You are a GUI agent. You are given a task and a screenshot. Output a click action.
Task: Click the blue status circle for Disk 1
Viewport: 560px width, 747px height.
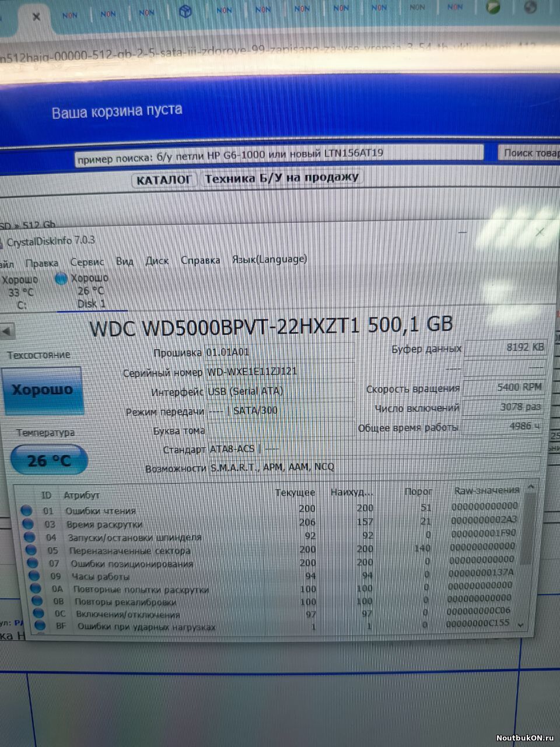[x=61, y=279]
